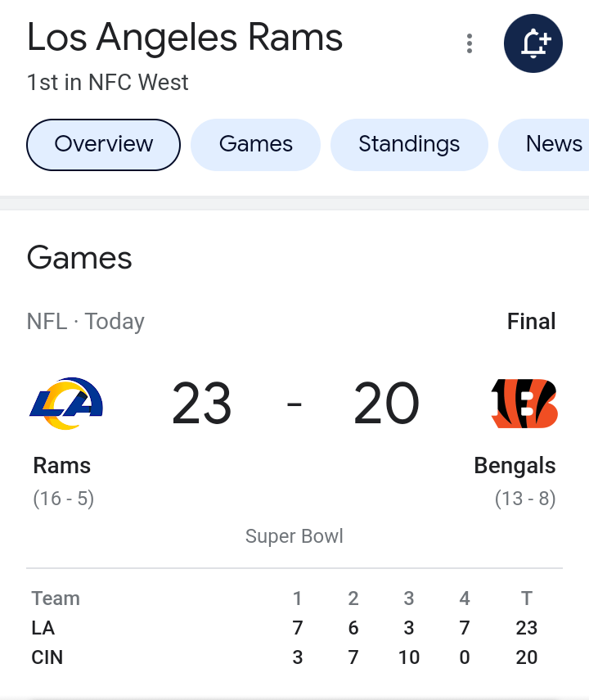
Task: Open the three-dot more options menu
Action: (469, 43)
